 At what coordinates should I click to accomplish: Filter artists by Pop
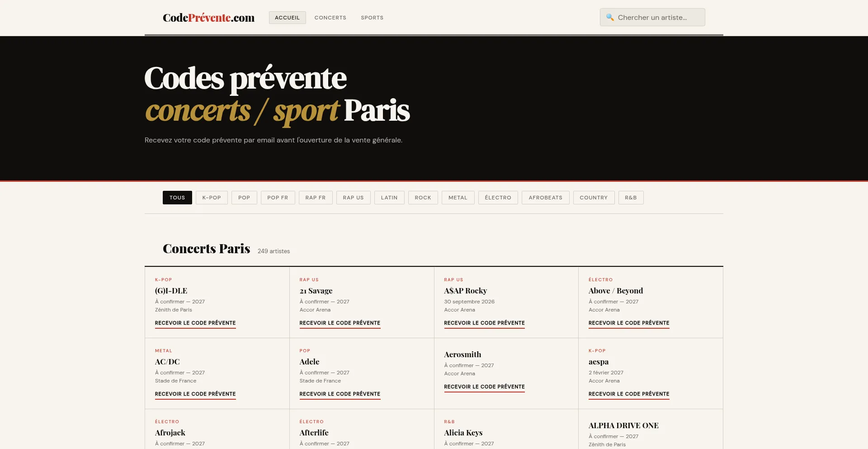(244, 198)
